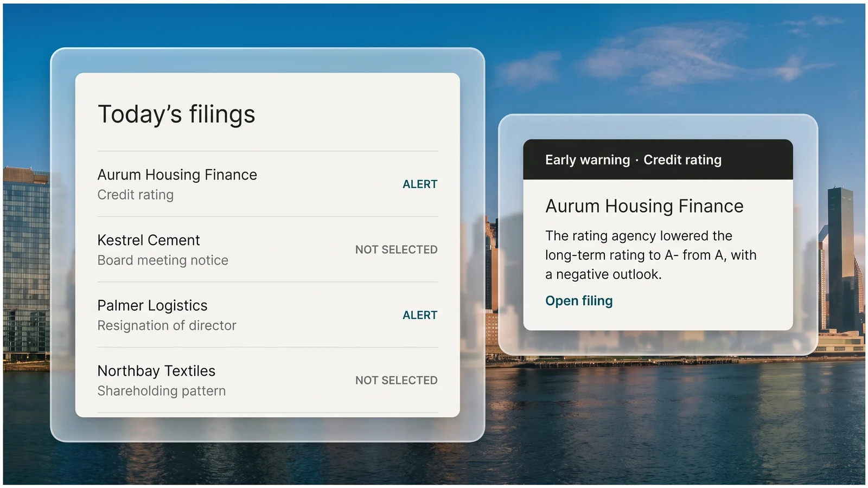Viewport: 868px width, 488px height.
Task: Click the Aurum Housing Finance title in warning card
Action: (x=644, y=206)
